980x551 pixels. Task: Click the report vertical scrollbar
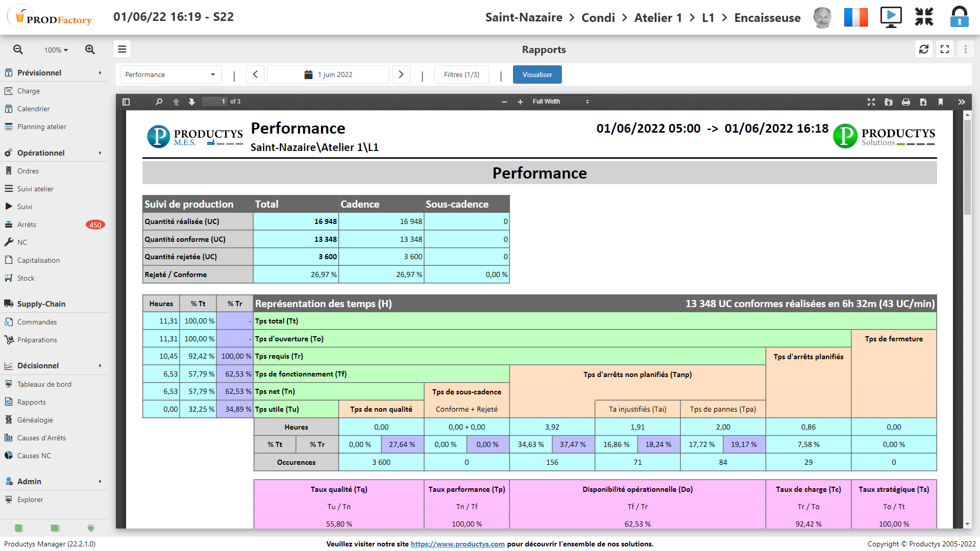[x=967, y=168]
